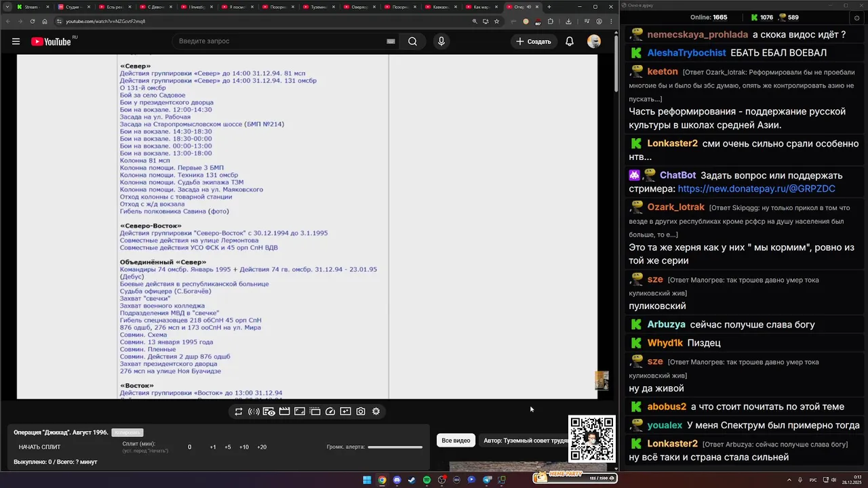Click the QR code image
Screen dimensions: 868x488
coord(592,439)
